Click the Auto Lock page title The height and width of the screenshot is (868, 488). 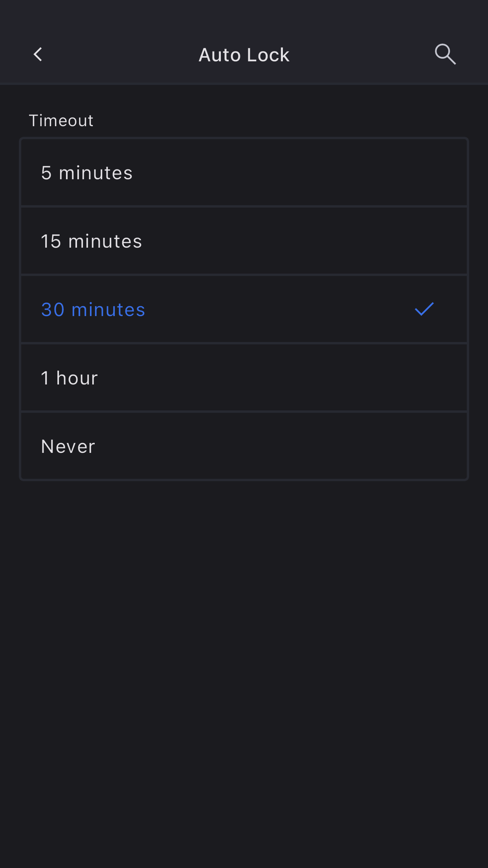pyautogui.click(x=244, y=55)
